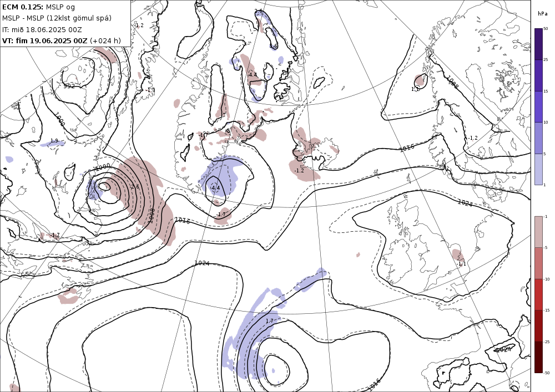
Task: Click the "1008" isobar label beside the Atlantic low
Action: (151, 216)
